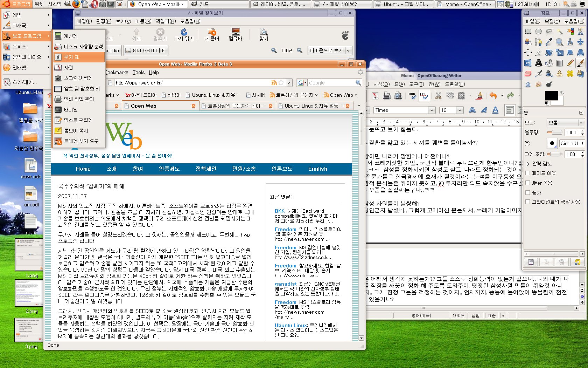Image resolution: width=588 pixels, height=368 pixels.
Task: Open the font size 12 dropdown
Action: click(x=460, y=110)
